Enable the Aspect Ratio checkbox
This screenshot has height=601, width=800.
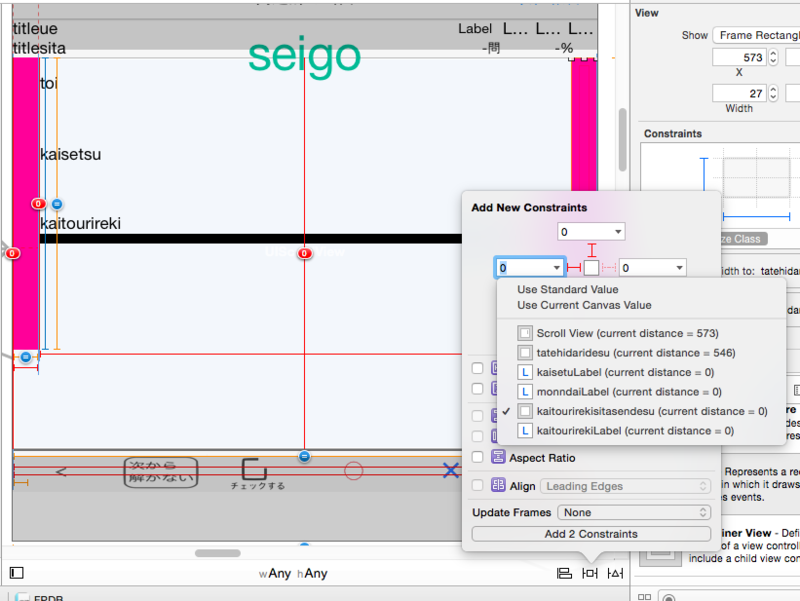pos(478,457)
